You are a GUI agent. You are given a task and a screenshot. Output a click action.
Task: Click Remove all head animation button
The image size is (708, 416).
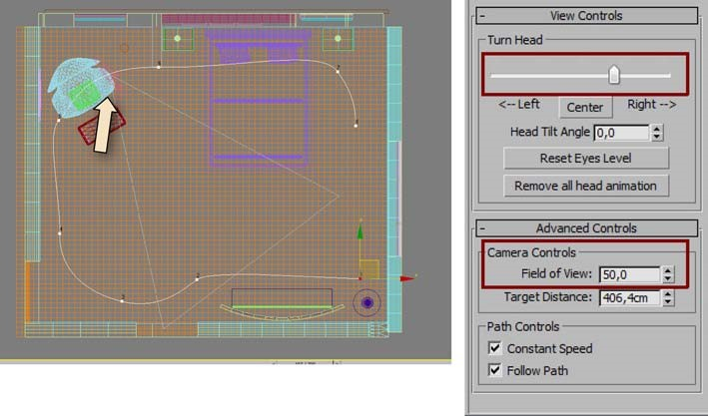click(586, 186)
